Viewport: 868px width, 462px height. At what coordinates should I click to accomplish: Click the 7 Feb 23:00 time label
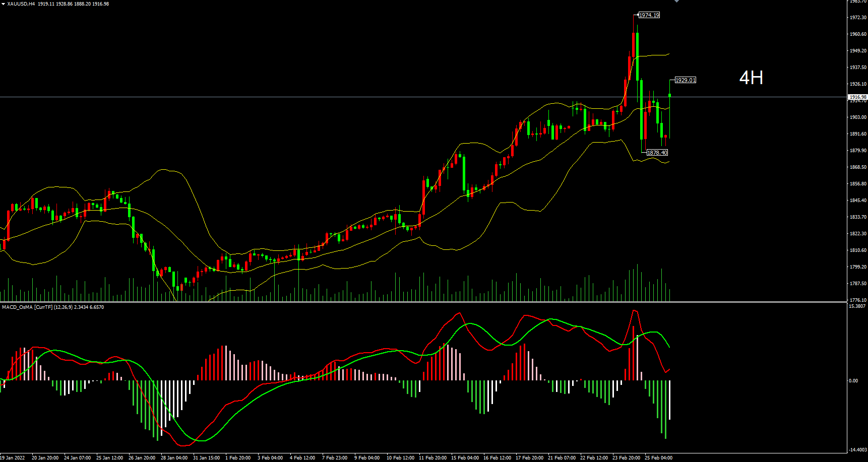pos(335,458)
